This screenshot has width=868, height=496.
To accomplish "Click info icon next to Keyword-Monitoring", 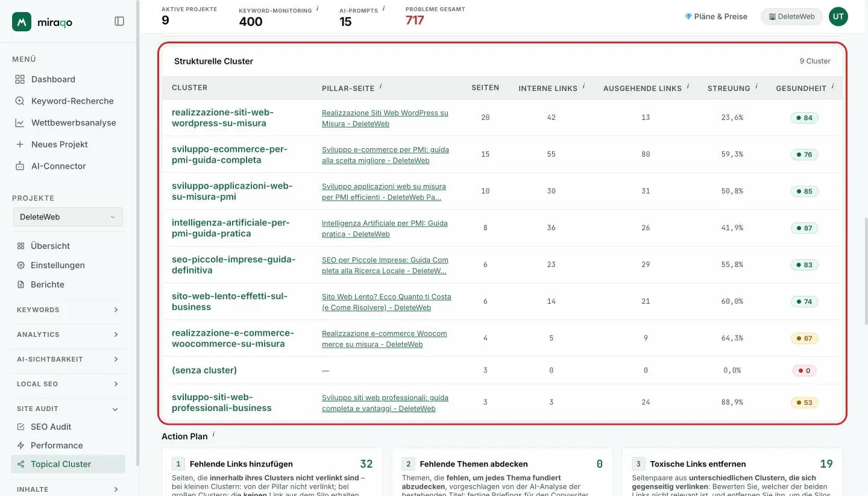I will click(318, 8).
